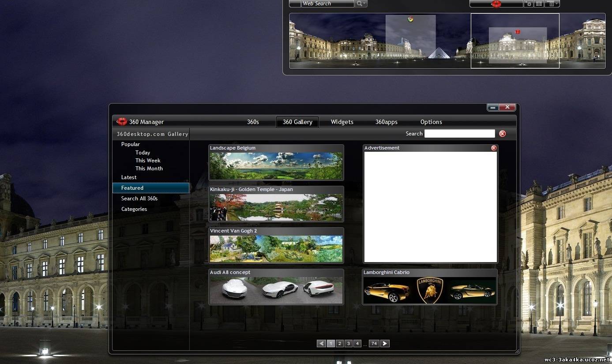612x364 pixels.
Task: Clear the gallery search with red X
Action: pyautogui.click(x=502, y=134)
